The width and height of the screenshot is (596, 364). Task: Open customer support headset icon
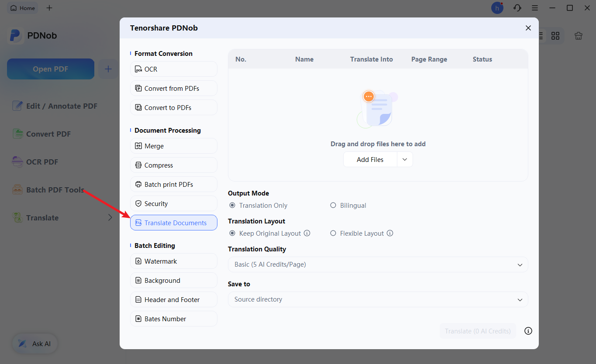tap(517, 8)
